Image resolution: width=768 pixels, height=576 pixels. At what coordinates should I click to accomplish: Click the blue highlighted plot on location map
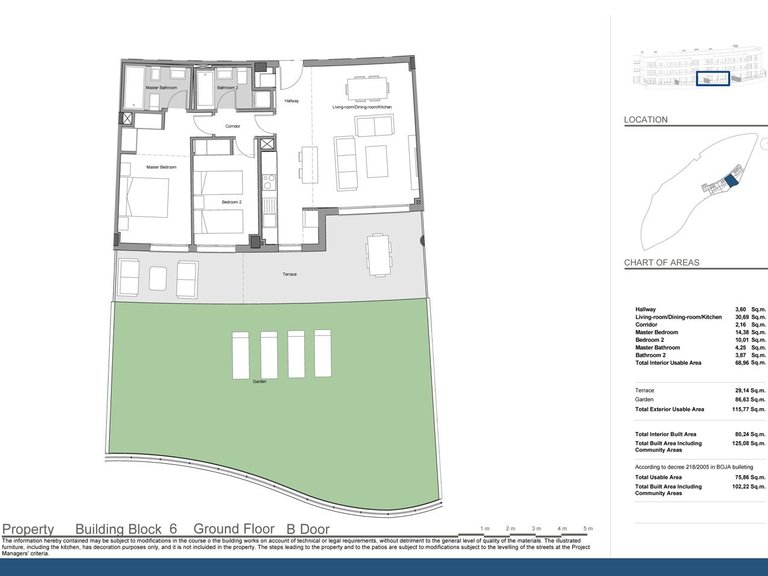(x=729, y=179)
